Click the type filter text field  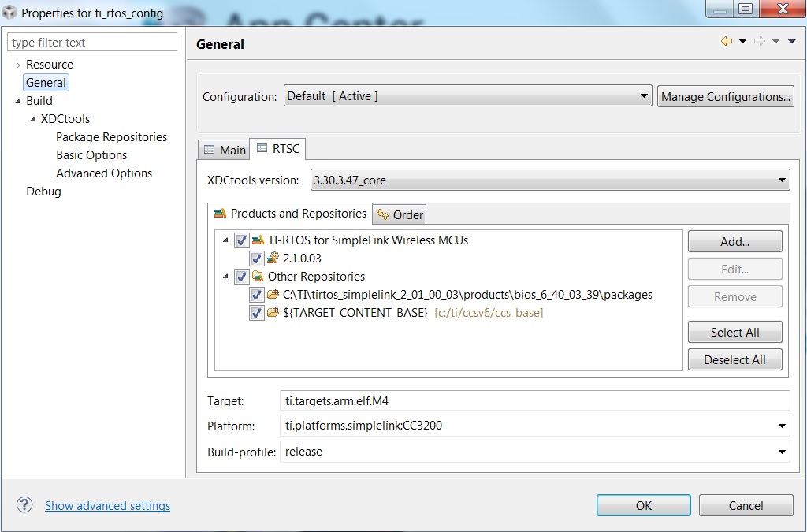click(x=92, y=43)
